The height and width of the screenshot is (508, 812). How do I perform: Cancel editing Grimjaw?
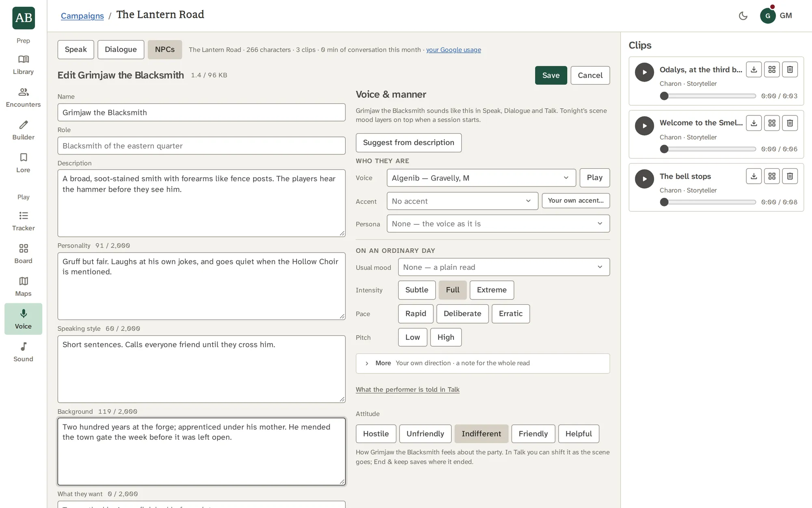click(590, 76)
